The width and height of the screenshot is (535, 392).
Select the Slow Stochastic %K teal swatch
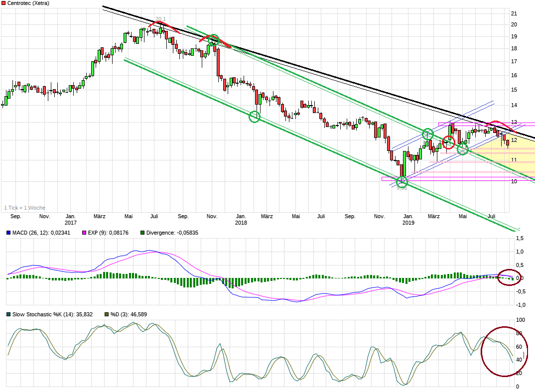pos(8,314)
